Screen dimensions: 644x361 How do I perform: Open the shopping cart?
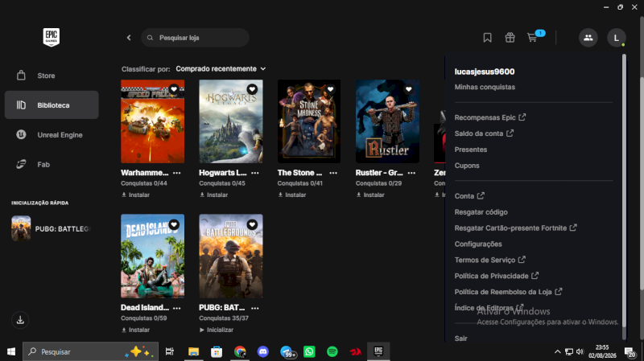[x=532, y=38]
